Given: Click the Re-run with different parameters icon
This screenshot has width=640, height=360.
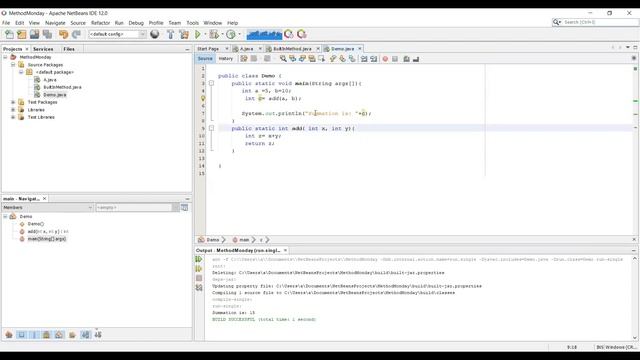Looking at the screenshot, I should click(199, 269).
